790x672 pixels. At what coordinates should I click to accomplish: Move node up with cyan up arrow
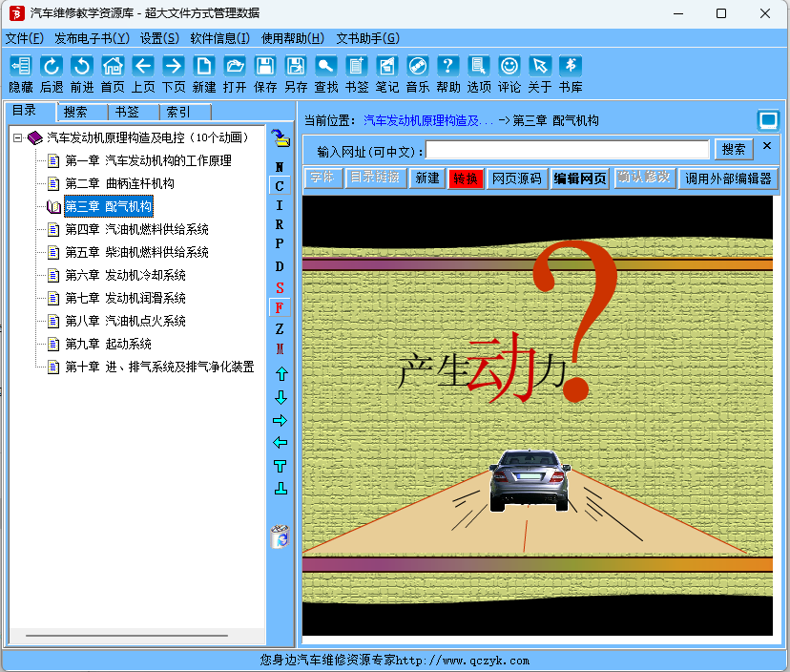(281, 374)
